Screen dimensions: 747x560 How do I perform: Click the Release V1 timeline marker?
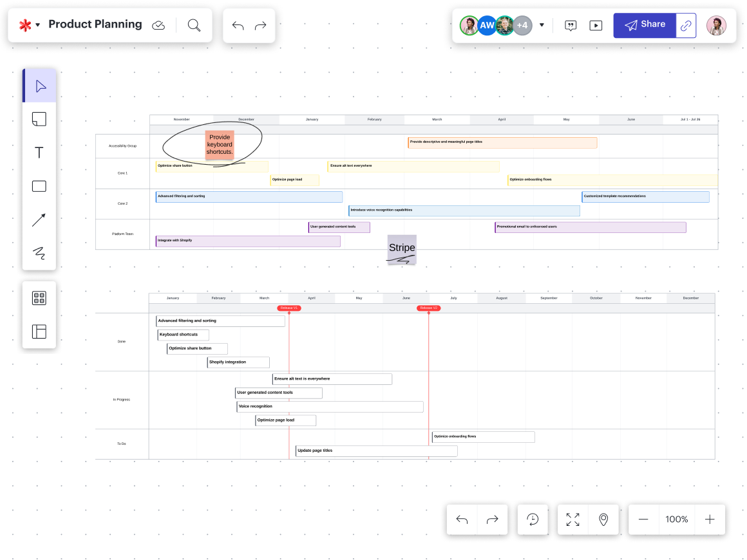pos(289,308)
